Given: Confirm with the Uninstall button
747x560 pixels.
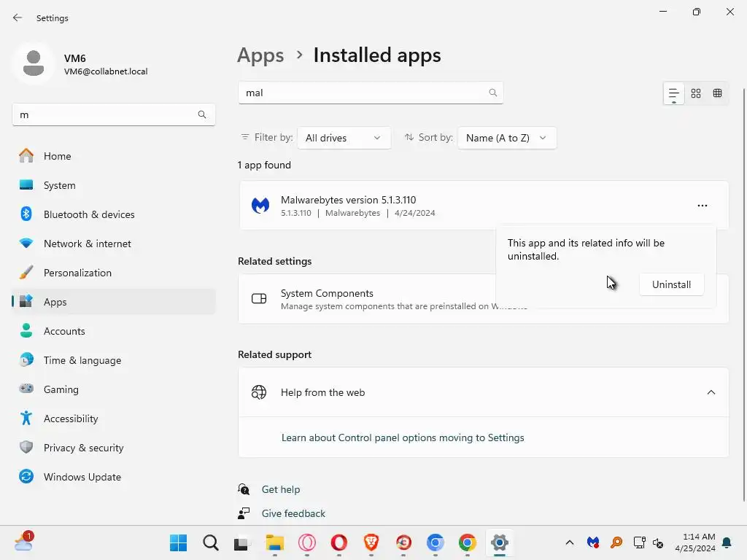Looking at the screenshot, I should pyautogui.click(x=671, y=284).
